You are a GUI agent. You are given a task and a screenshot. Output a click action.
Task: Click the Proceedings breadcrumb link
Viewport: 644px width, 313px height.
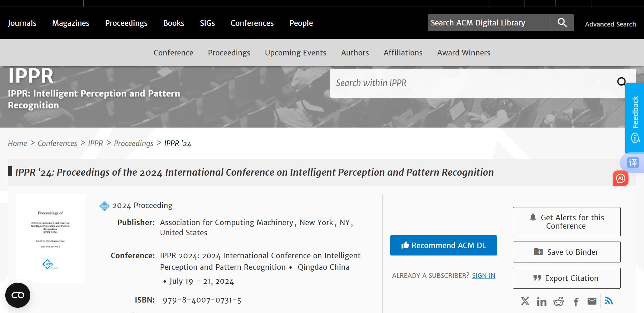133,143
